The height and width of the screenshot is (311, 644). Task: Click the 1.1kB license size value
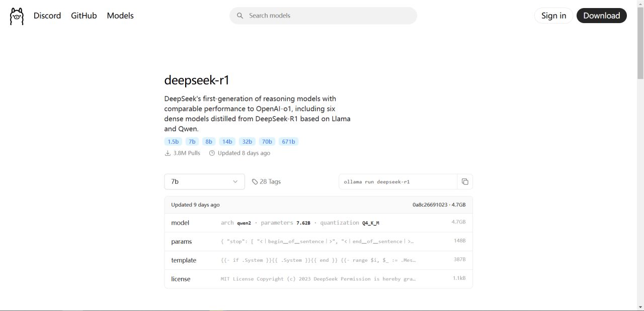(x=459, y=278)
